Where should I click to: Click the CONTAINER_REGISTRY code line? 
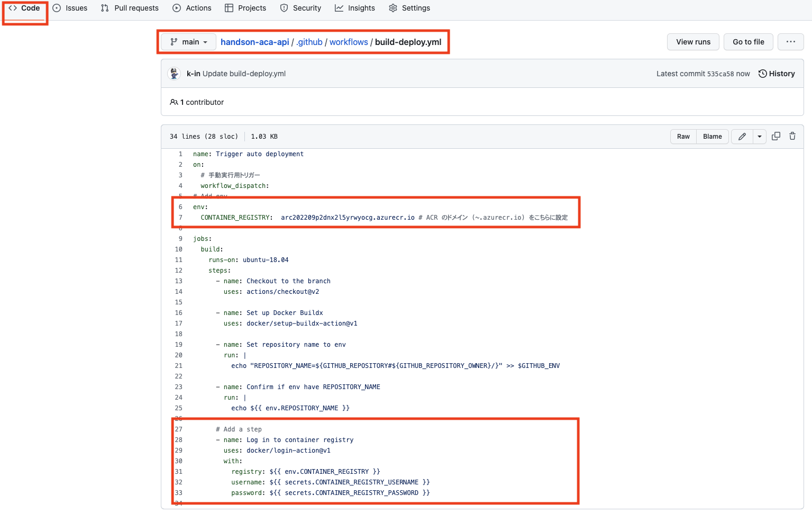384,218
